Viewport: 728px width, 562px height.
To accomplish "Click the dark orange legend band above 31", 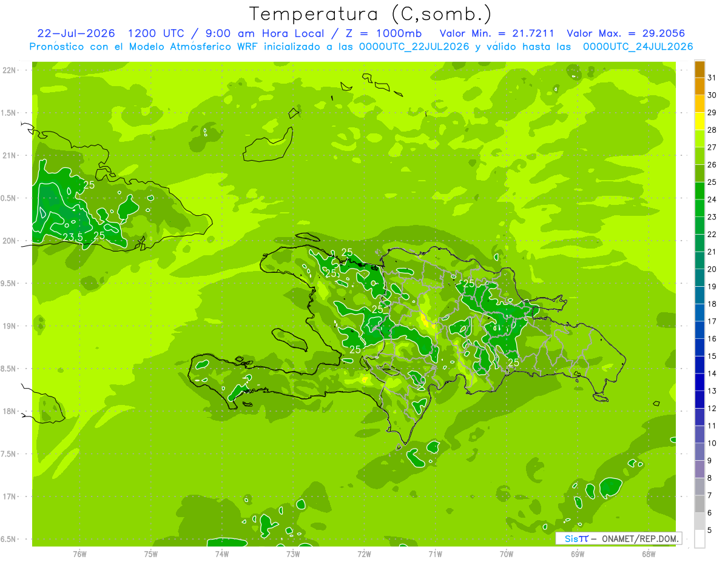I will 699,69.
